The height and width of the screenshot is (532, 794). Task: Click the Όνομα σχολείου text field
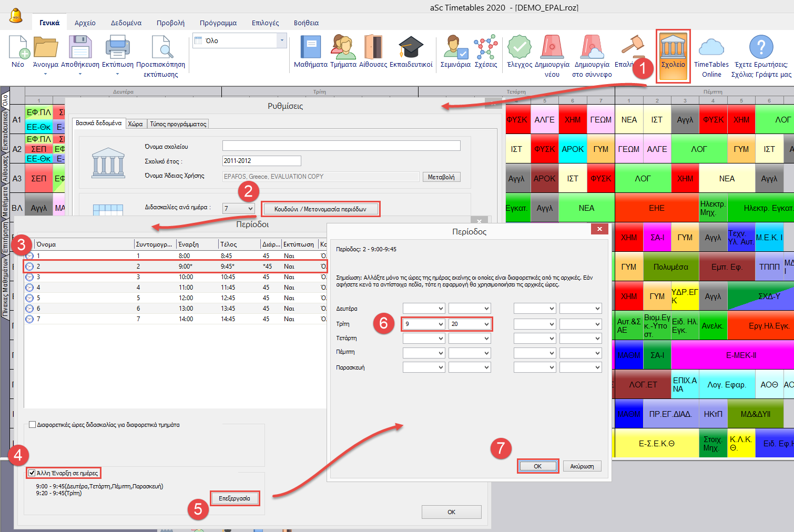[341, 146]
